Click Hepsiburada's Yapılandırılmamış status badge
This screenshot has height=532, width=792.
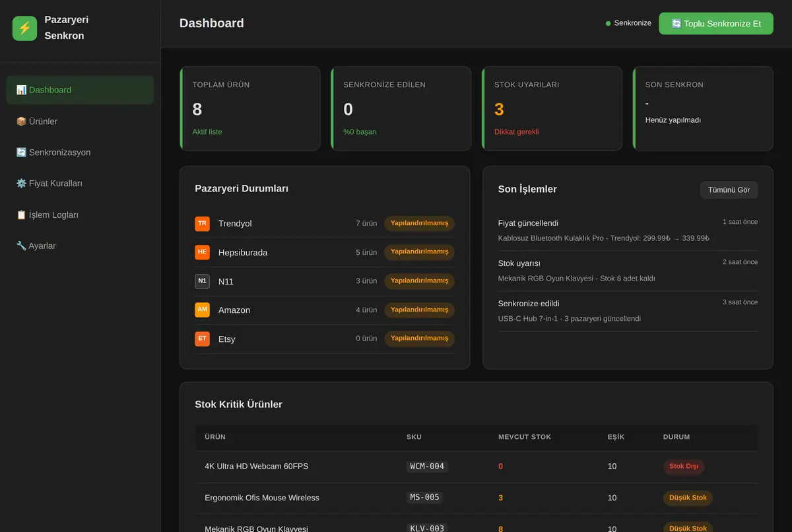tap(419, 252)
